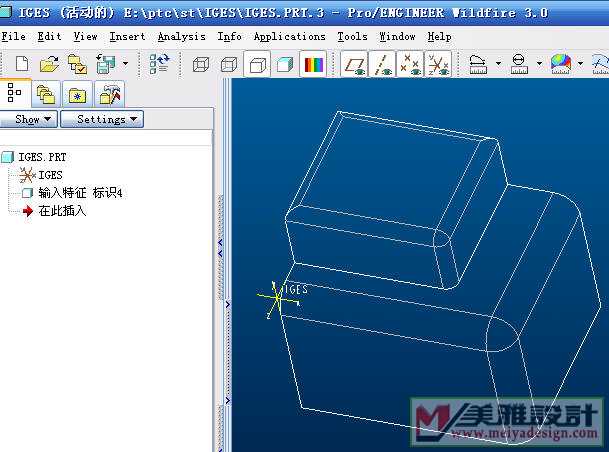Open the Tools menu
Image resolution: width=609 pixels, height=452 pixels.
352,37
